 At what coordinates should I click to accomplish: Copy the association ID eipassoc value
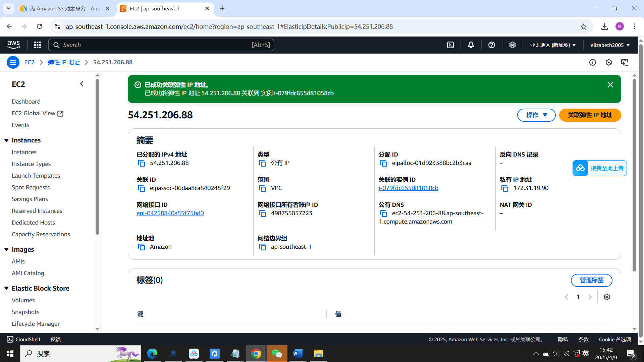(141, 188)
